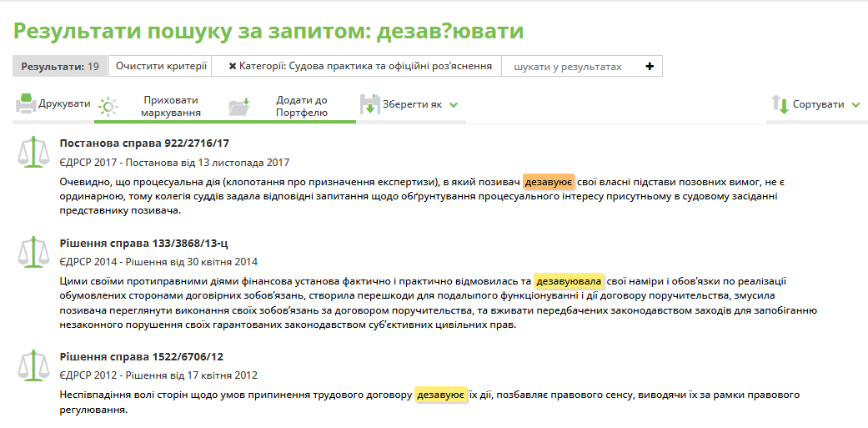
Task: Open Рішення справа 133/3868/13-ц result
Action: (x=143, y=243)
